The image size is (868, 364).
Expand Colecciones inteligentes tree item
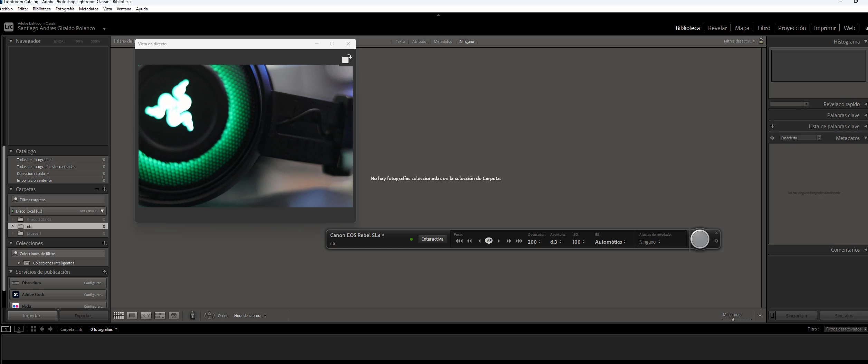point(19,263)
